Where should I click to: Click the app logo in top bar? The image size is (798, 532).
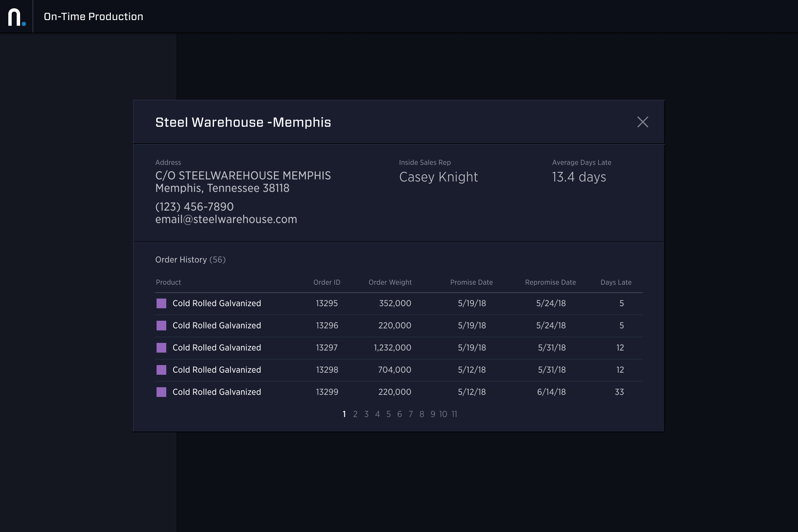(17, 17)
